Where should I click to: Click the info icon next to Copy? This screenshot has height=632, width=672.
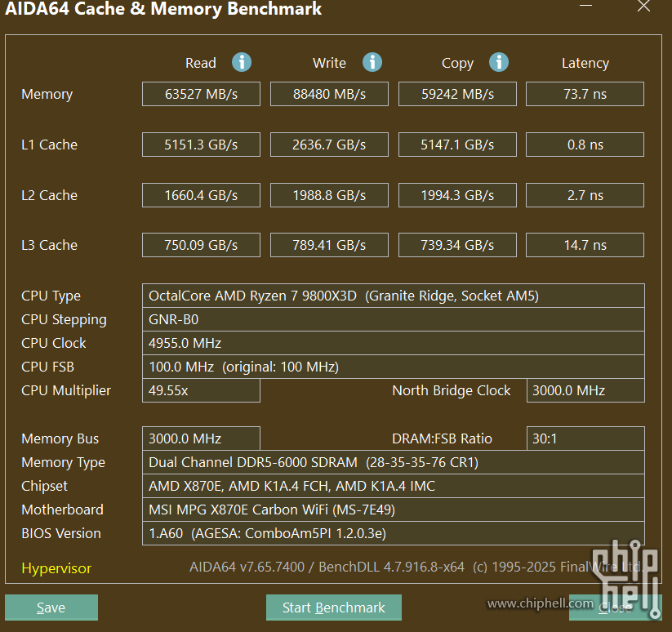[499, 63]
